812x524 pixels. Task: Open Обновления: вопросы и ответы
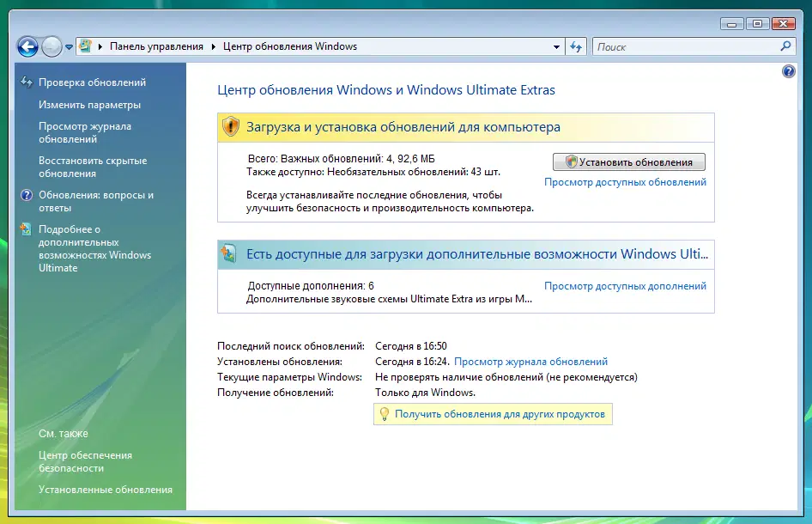click(x=96, y=201)
